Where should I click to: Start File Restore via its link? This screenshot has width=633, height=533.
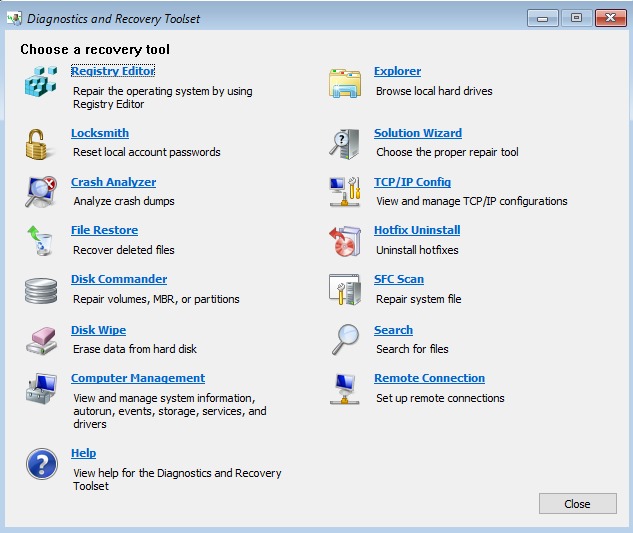coord(105,230)
